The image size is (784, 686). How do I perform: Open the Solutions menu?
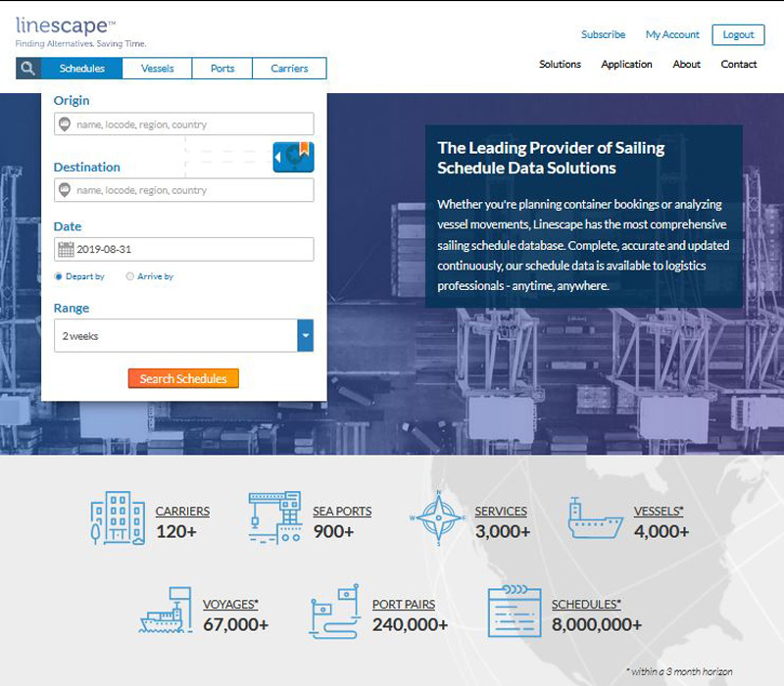point(560,65)
